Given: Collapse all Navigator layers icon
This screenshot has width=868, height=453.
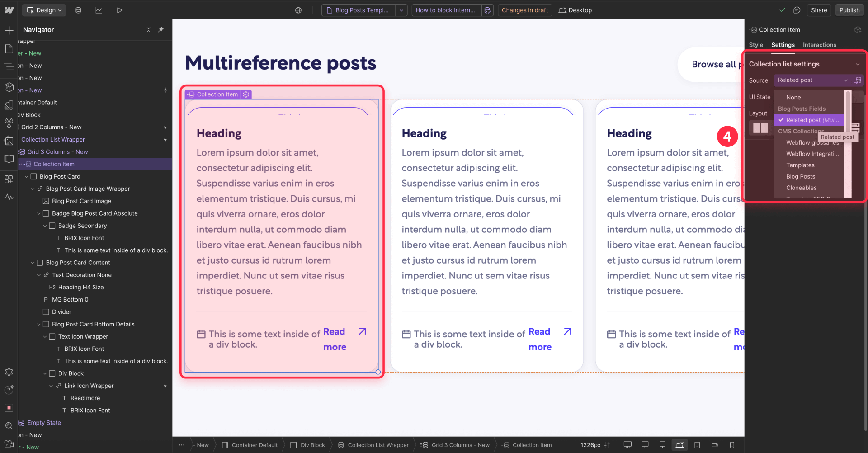Looking at the screenshot, I should pyautogui.click(x=148, y=29).
